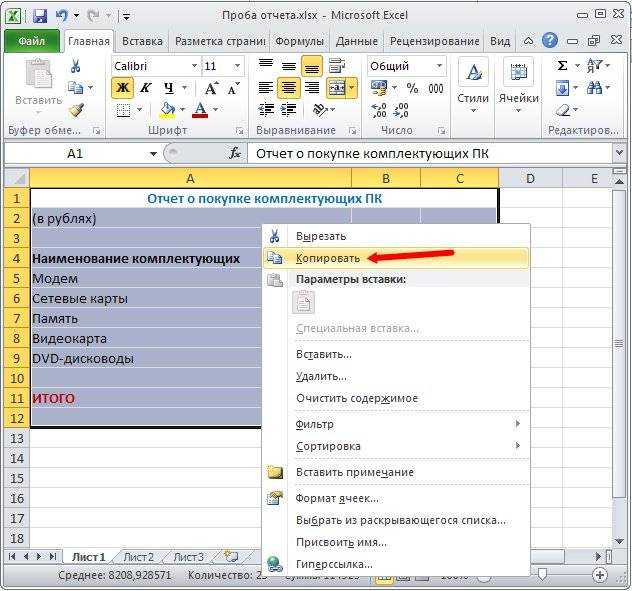The width and height of the screenshot is (632, 591).
Task: Open the Calibri font name dropdown
Action: tap(194, 66)
